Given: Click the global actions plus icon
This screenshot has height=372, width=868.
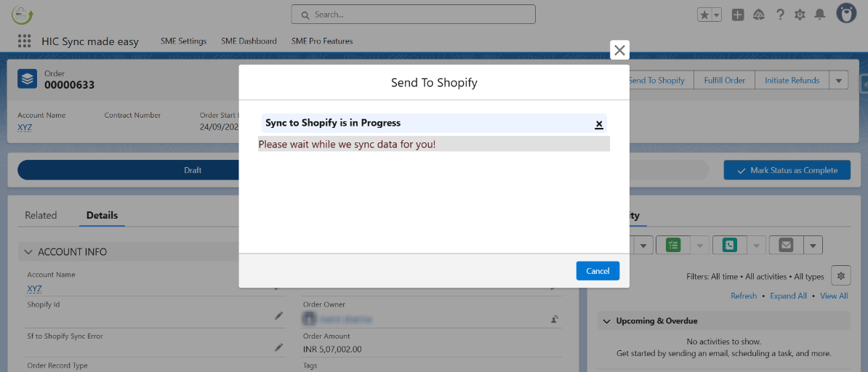Looking at the screenshot, I should click(738, 15).
